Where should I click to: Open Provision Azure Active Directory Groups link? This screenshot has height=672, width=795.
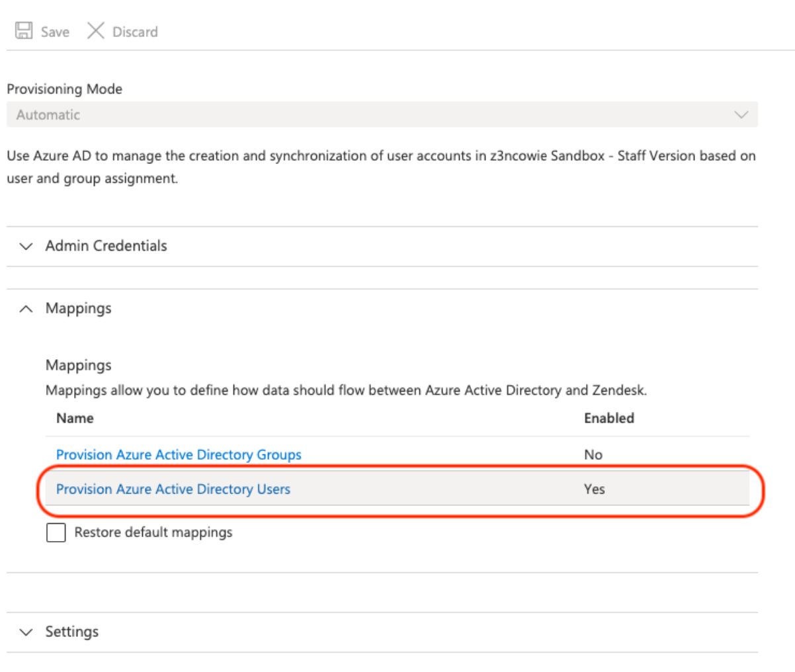[x=179, y=455]
